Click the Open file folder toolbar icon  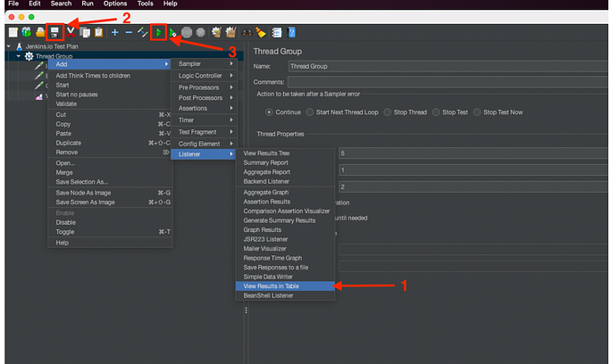(40, 32)
